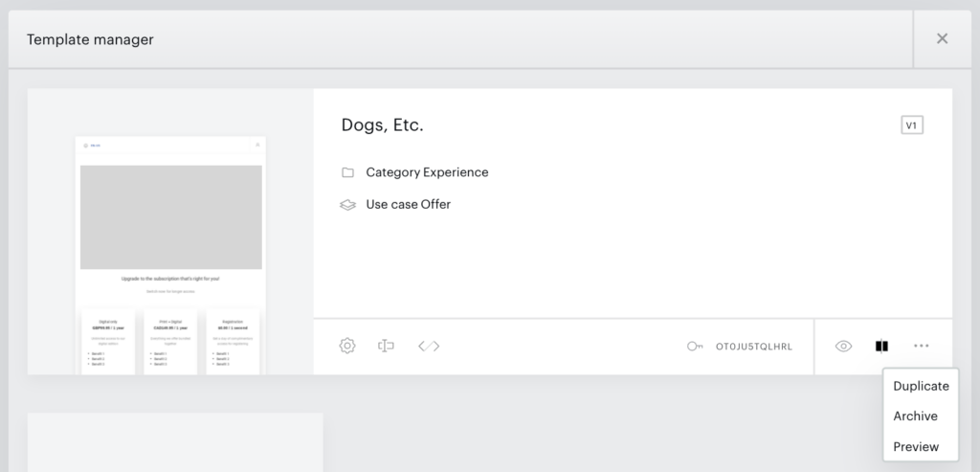Click the Use case Offer label
The image size is (980, 472).
click(x=409, y=205)
